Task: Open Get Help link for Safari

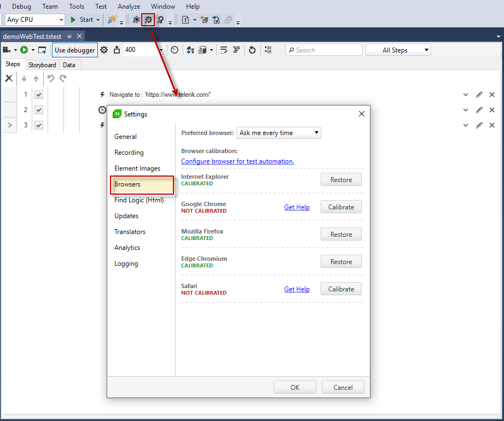Action: 297,289
